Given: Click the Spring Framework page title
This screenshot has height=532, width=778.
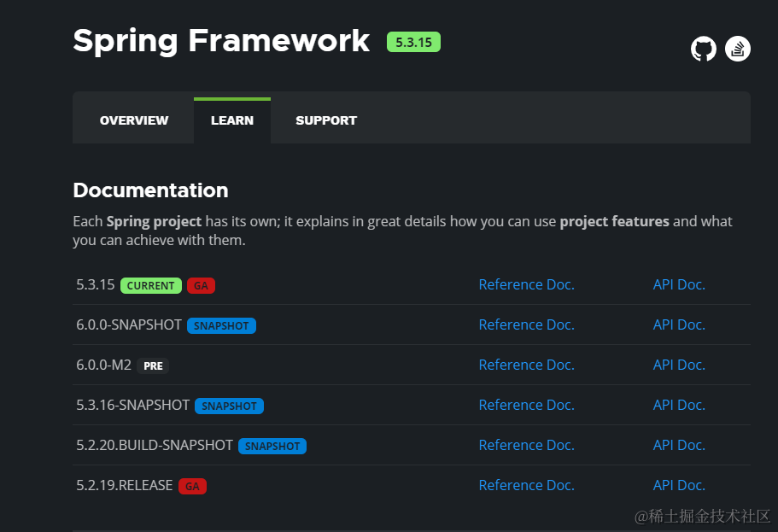Looking at the screenshot, I should 221,41.
